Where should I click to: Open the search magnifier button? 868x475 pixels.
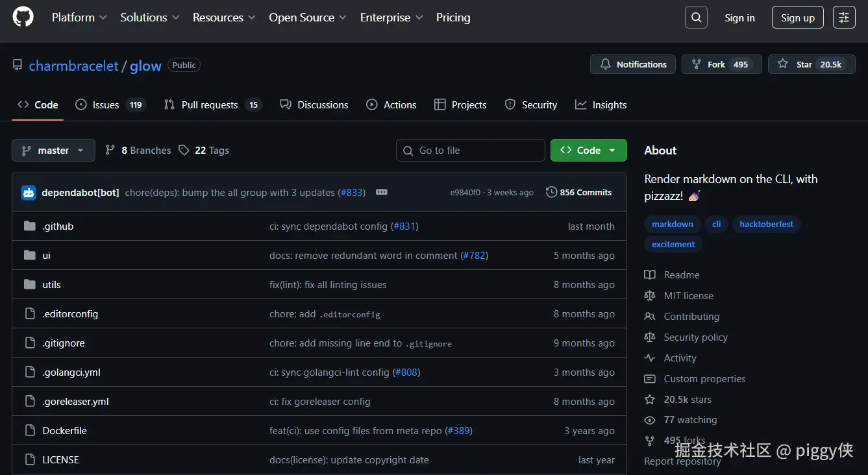point(696,18)
